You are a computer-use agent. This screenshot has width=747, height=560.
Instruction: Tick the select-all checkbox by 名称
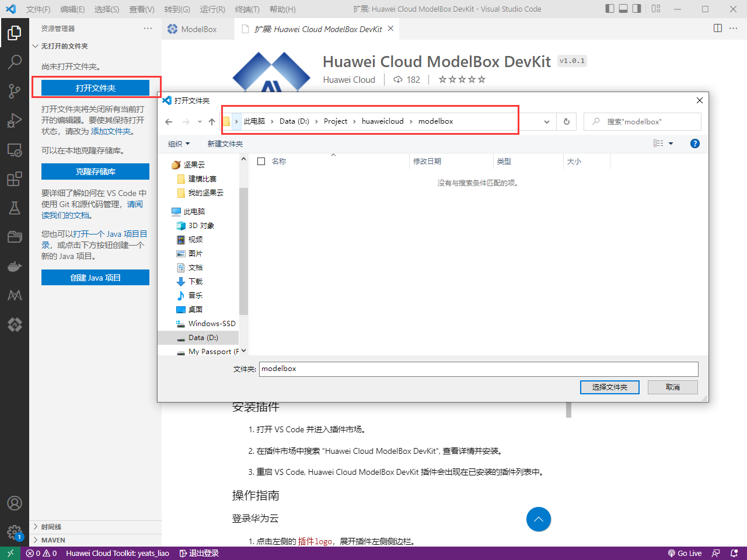coord(261,161)
